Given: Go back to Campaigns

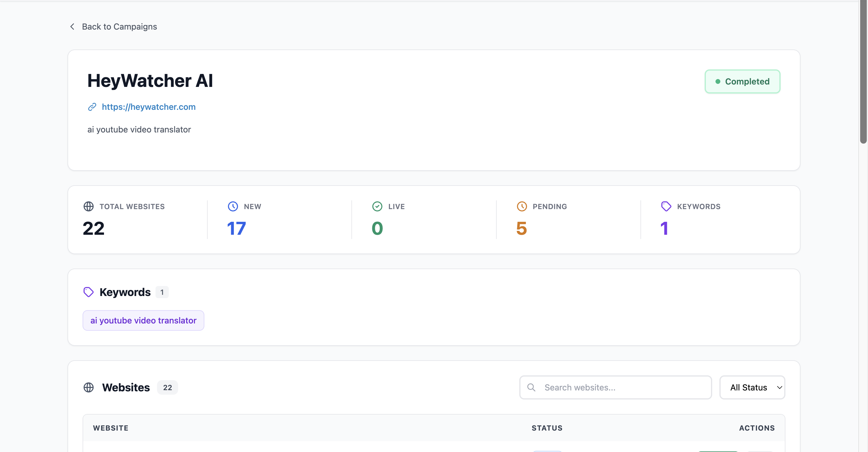Looking at the screenshot, I should (119, 27).
